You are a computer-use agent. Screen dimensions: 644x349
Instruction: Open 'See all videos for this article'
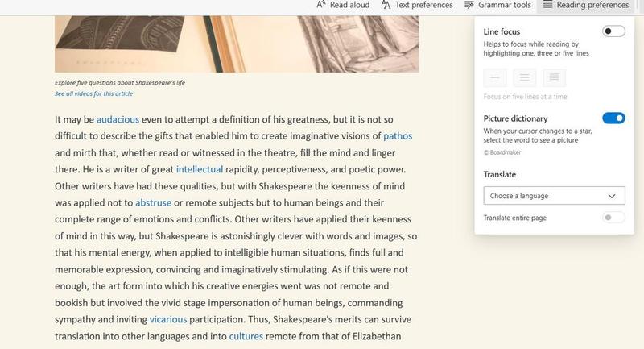click(93, 93)
